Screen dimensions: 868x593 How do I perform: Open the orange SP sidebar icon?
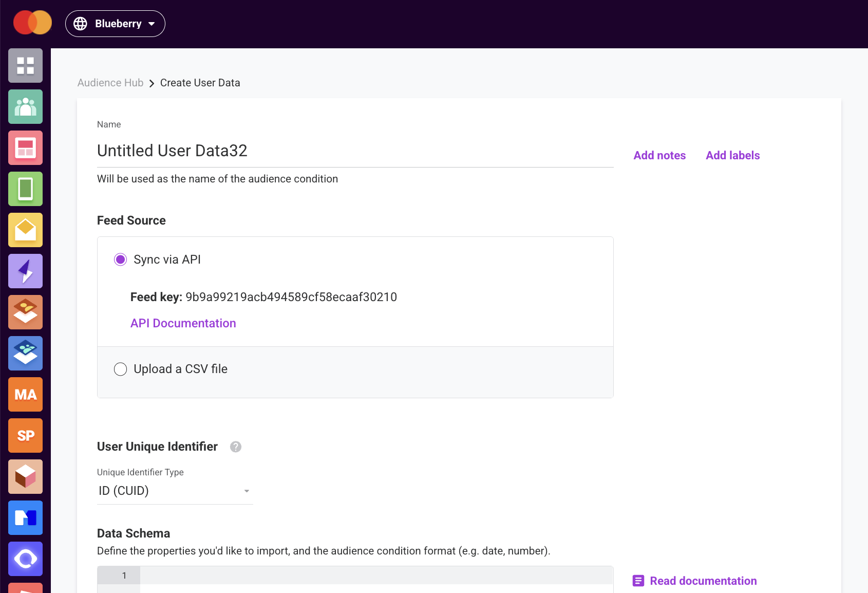pyautogui.click(x=25, y=436)
